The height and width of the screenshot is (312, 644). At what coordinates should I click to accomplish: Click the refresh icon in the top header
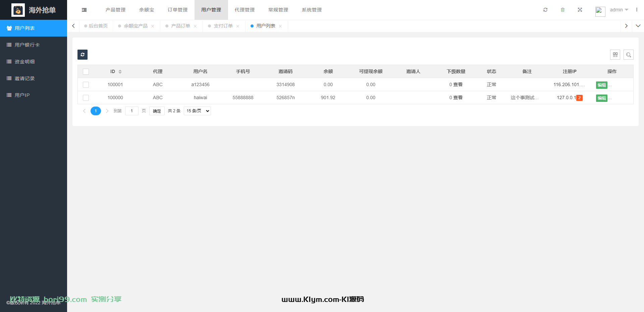(x=545, y=10)
